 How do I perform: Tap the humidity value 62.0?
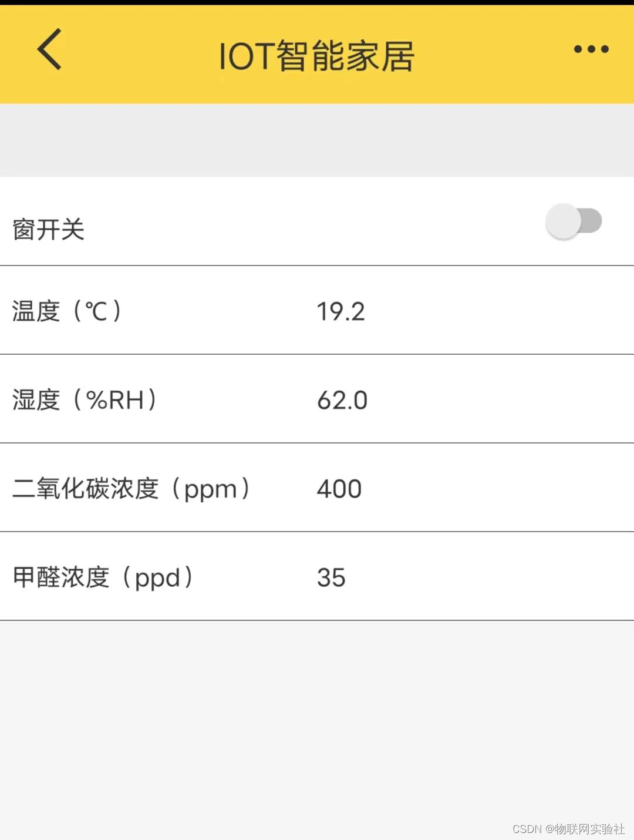click(x=342, y=401)
